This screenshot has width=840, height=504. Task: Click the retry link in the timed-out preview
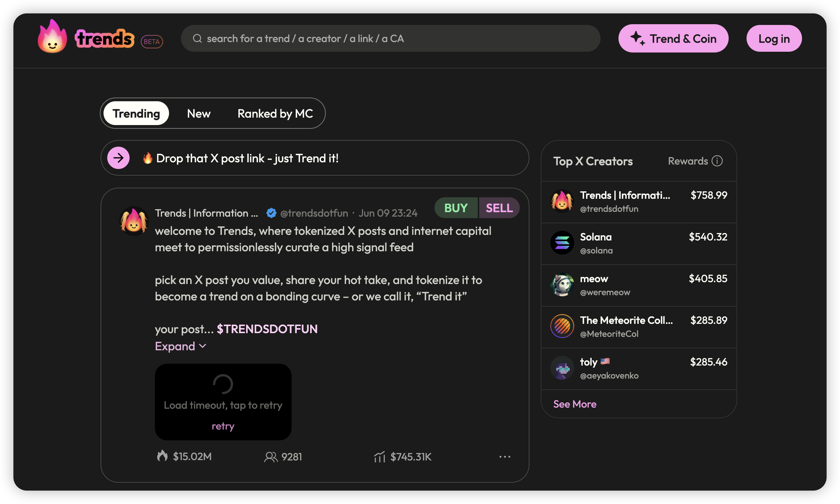click(x=223, y=426)
